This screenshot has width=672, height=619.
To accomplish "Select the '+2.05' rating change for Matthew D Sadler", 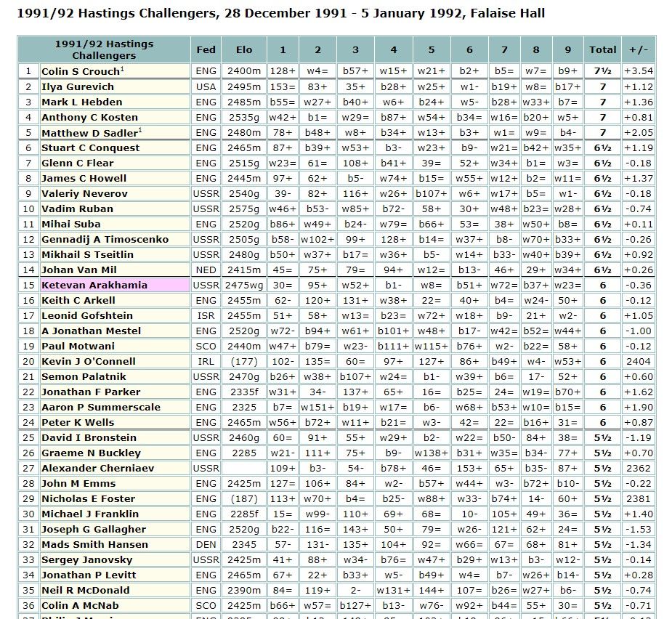I will click(639, 133).
